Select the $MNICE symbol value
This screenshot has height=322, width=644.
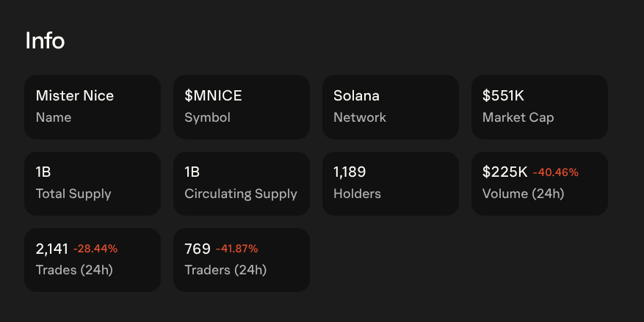point(213,95)
